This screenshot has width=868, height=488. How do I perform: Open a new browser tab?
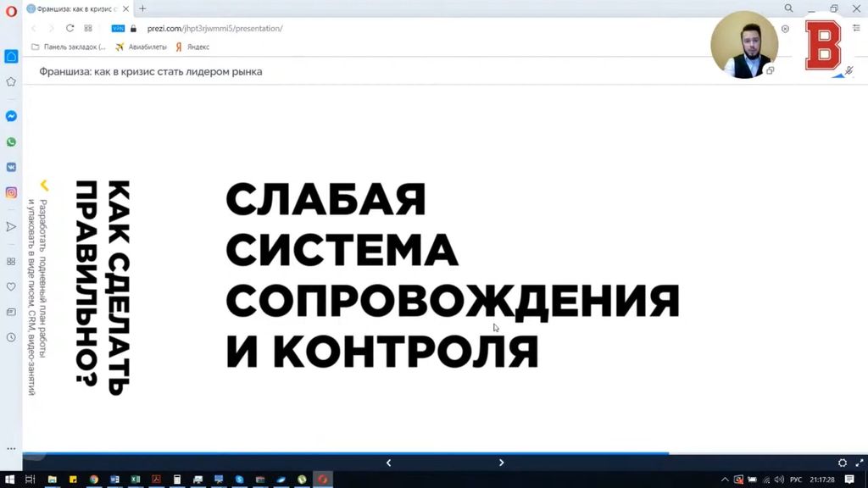coord(142,8)
